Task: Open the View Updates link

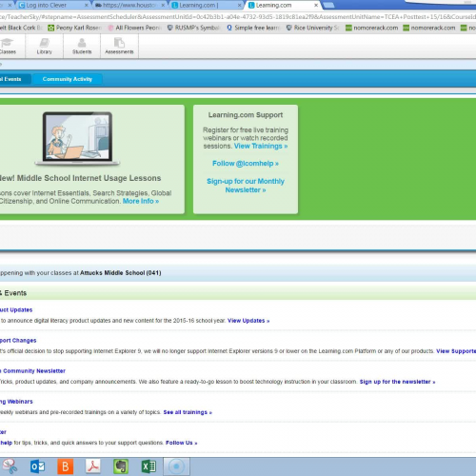Action: pyautogui.click(x=248, y=321)
